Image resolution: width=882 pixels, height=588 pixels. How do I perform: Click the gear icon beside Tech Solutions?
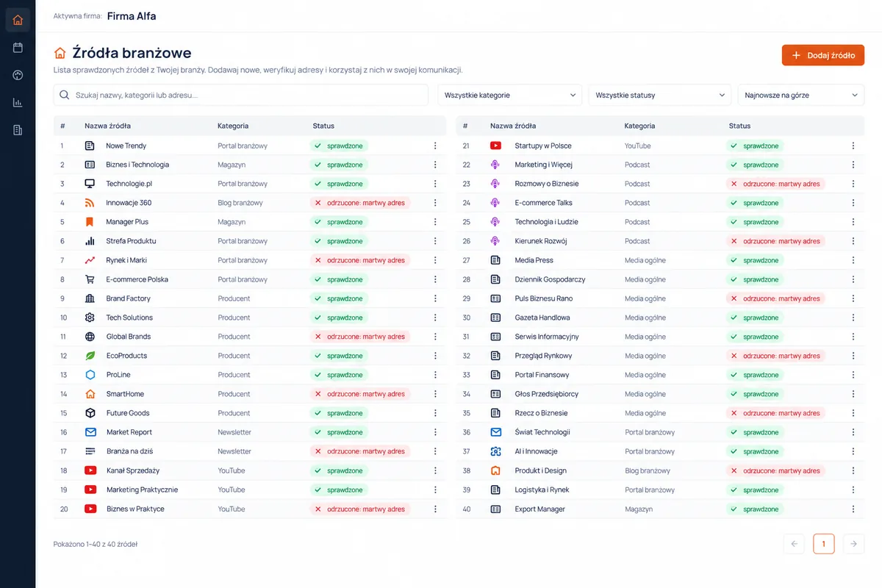(x=90, y=318)
